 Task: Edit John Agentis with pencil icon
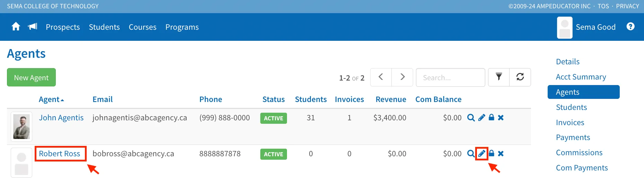tap(481, 118)
